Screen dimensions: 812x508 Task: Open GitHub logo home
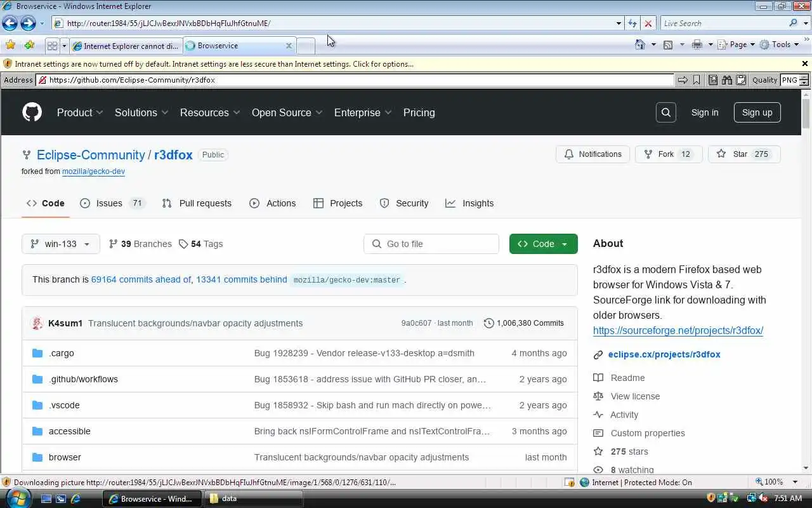point(32,112)
